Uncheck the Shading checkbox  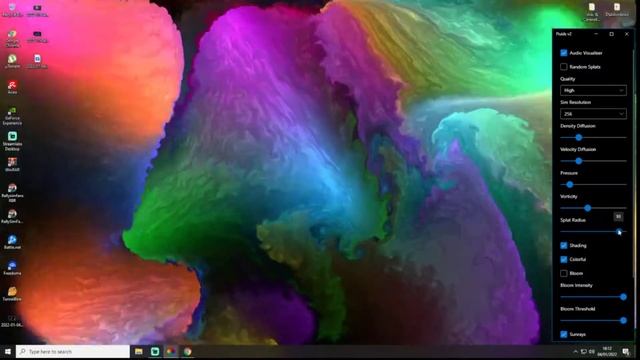click(x=564, y=245)
